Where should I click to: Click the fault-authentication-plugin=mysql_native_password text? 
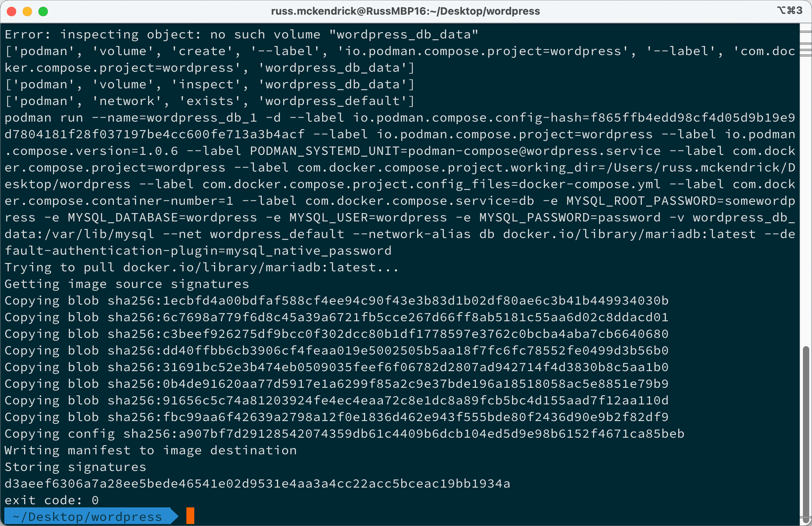[198, 250]
